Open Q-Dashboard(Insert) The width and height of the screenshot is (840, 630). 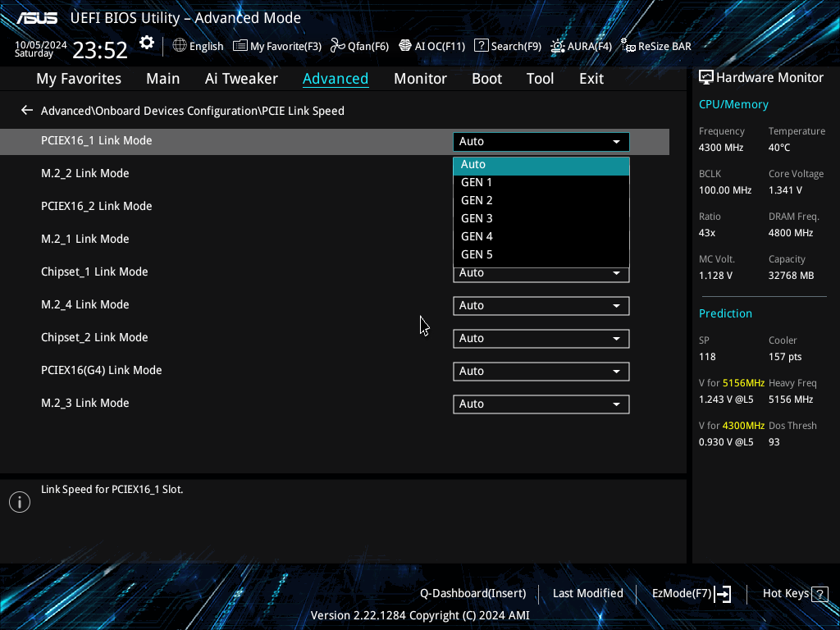(x=473, y=594)
